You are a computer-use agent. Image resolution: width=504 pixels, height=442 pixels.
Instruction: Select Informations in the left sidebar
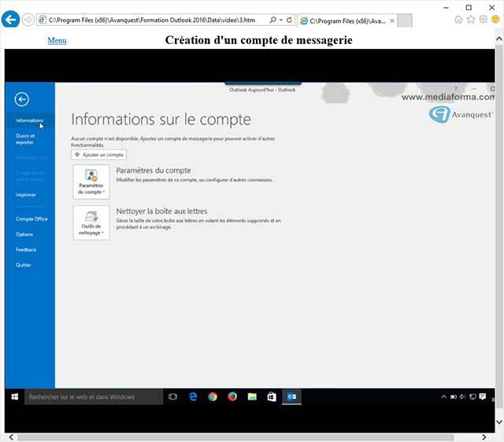pyautogui.click(x=29, y=121)
